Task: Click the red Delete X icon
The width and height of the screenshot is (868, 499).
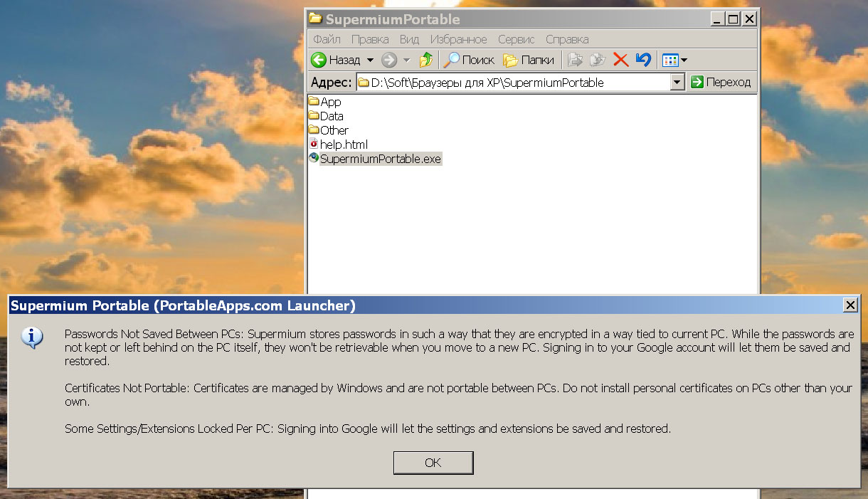Action: [x=620, y=61]
